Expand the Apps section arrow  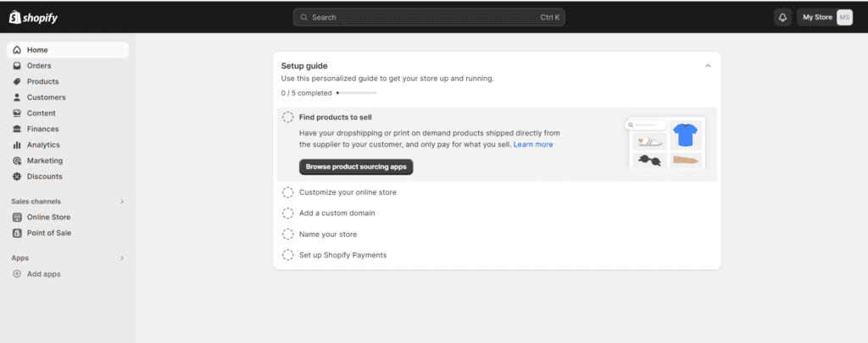click(x=122, y=257)
